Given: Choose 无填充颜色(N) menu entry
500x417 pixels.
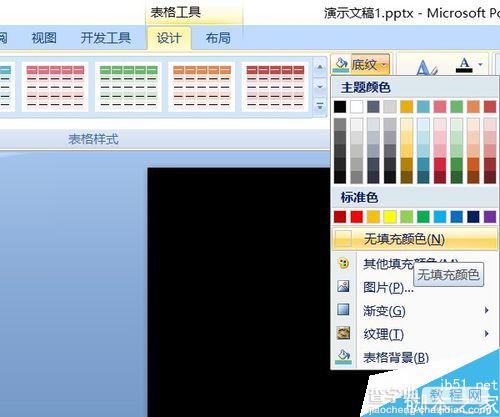Looking at the screenshot, I should click(415, 239).
